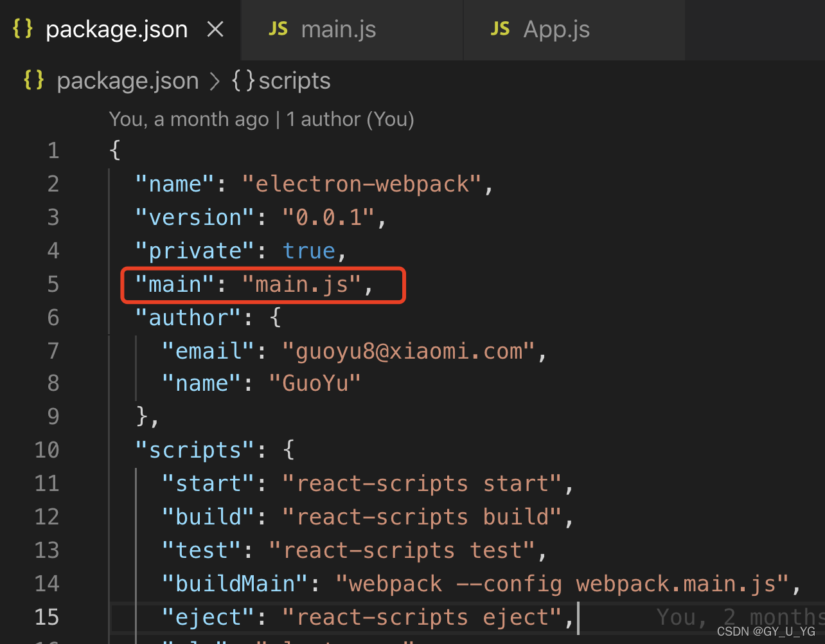
Task: Click the breadcrumb chevron separator
Action: (x=215, y=82)
